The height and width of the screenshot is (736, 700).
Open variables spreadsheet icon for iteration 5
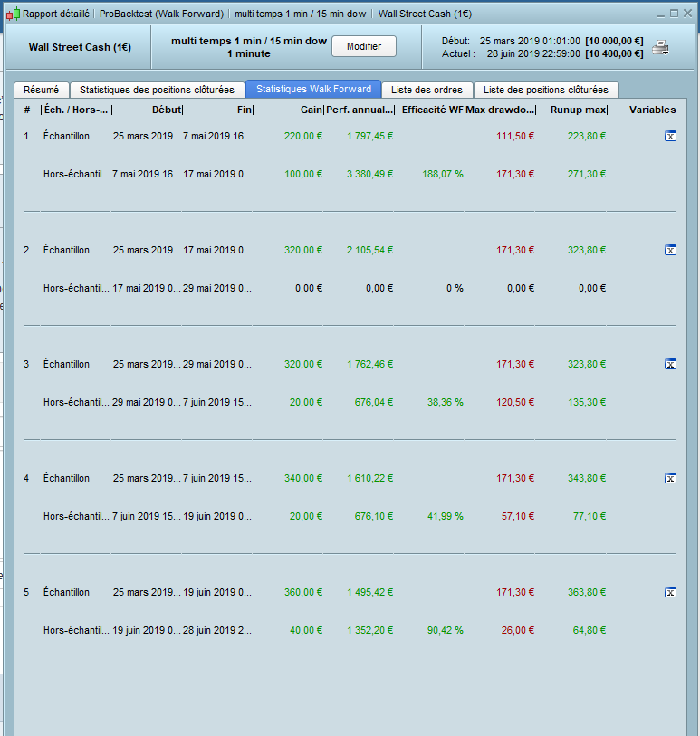[670, 592]
